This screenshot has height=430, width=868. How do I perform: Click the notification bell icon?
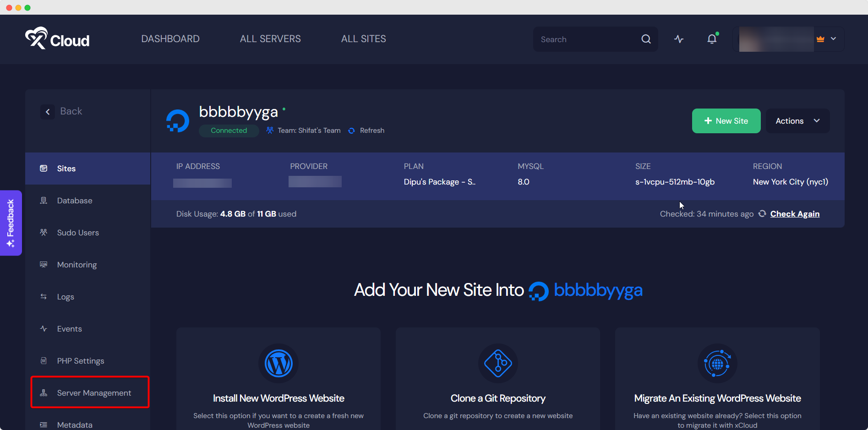tap(712, 39)
